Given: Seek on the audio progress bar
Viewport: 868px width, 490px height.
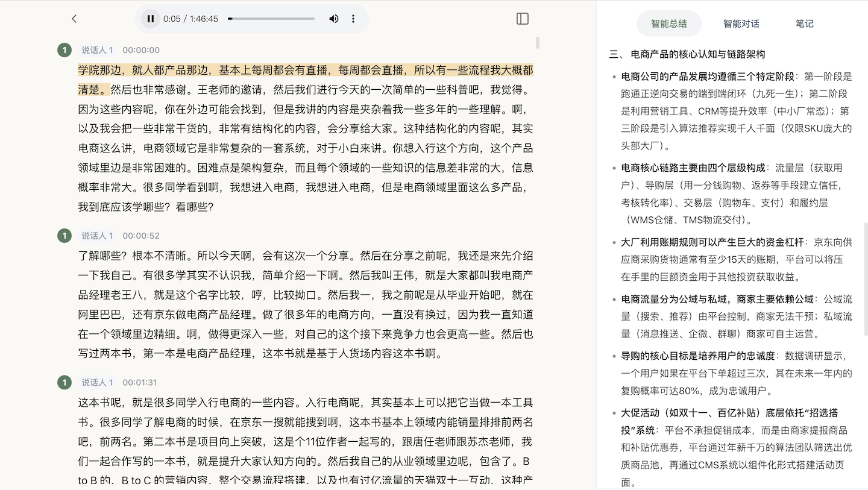Looking at the screenshot, I should [x=271, y=19].
